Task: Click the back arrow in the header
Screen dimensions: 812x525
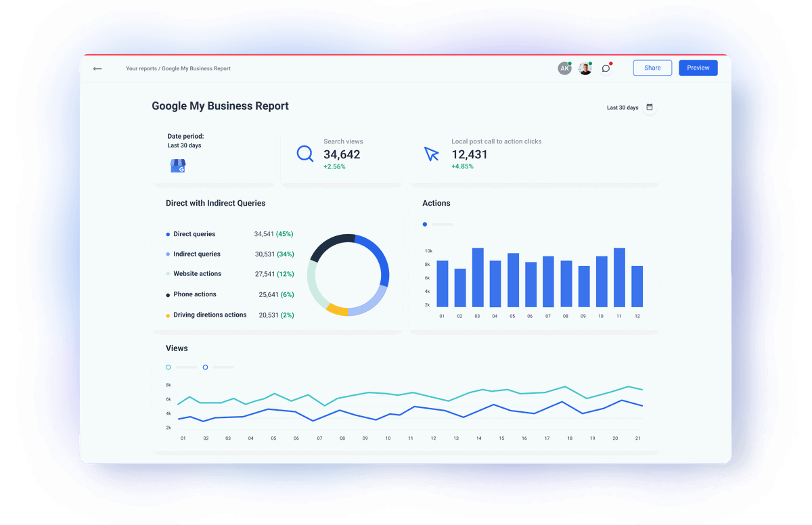Action: click(x=97, y=68)
